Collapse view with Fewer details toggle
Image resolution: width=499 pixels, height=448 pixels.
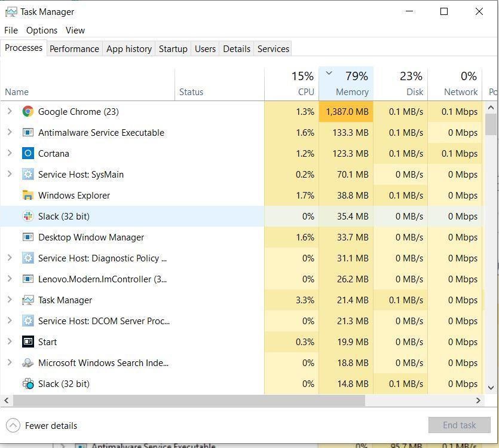click(x=13, y=426)
